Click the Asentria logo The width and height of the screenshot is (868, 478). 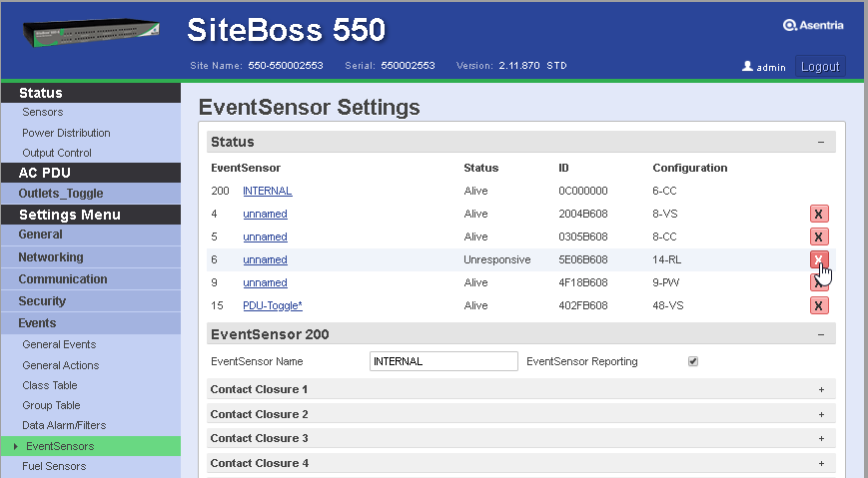click(x=813, y=26)
